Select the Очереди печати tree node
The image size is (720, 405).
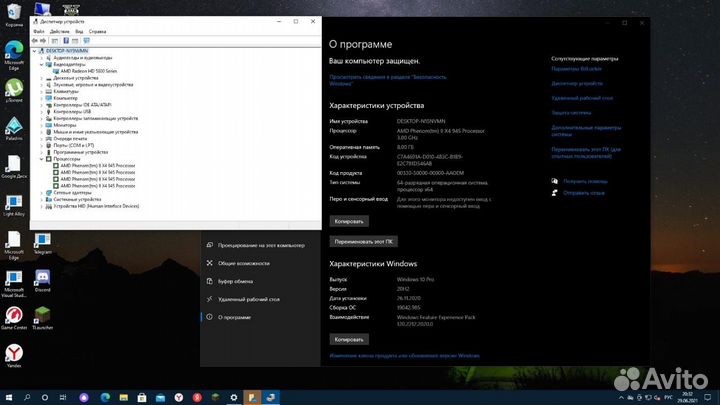click(x=70, y=139)
